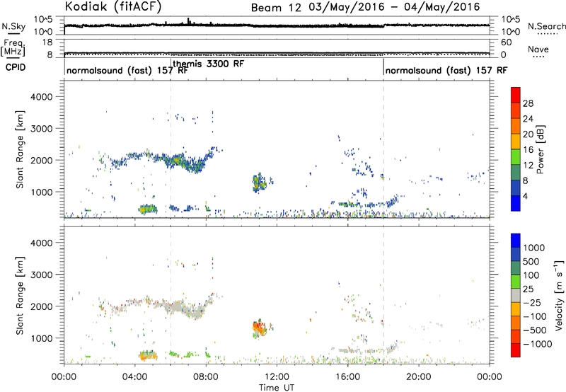Click the "Nave" legend label

[538, 50]
